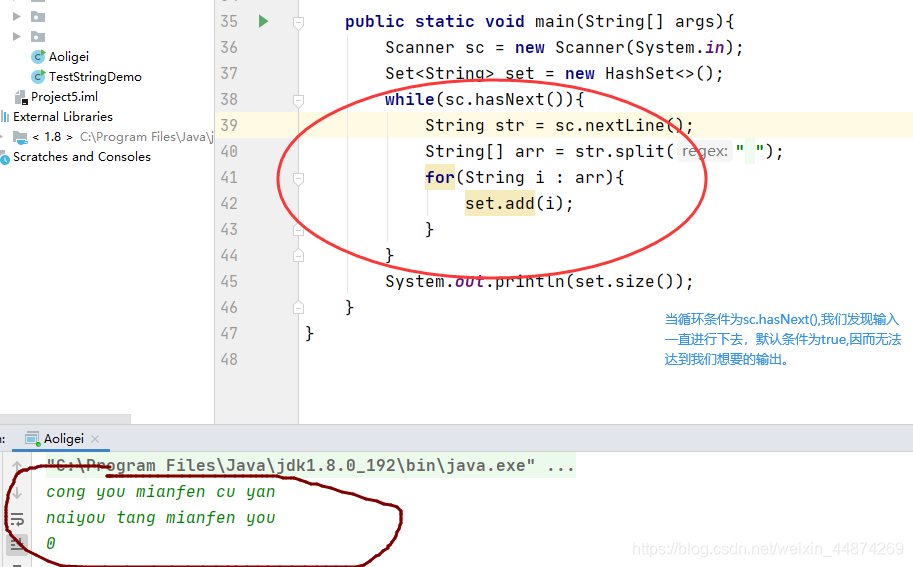Click System.out.println line 45
The height and width of the screenshot is (567, 913).
[x=539, y=282]
